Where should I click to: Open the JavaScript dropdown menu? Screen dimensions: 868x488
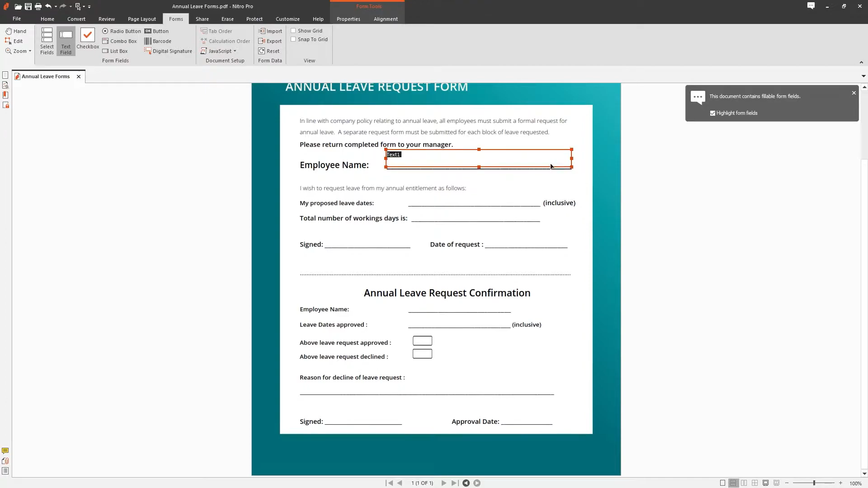point(218,51)
